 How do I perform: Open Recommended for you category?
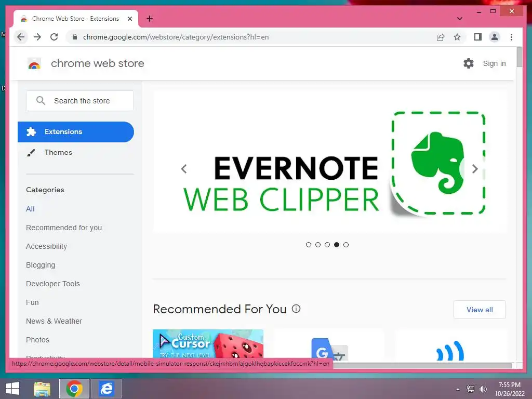64,228
